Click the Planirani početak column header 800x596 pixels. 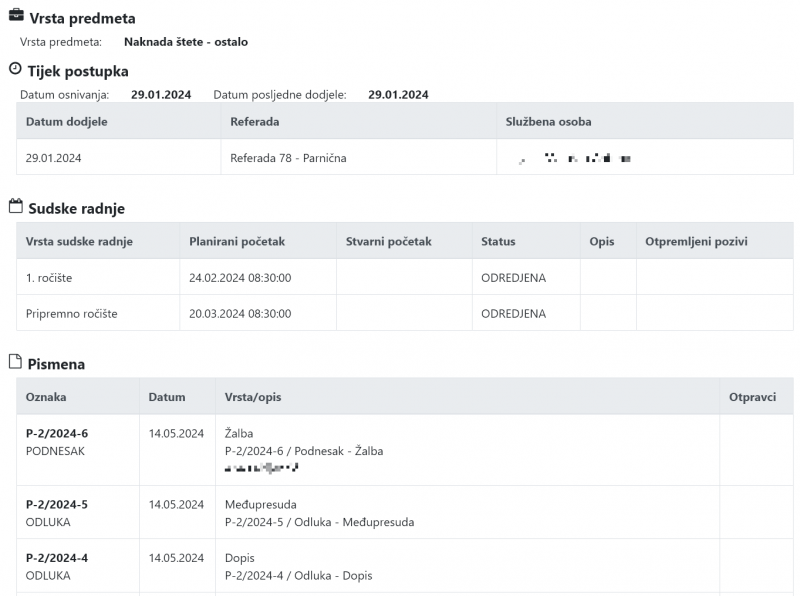(x=237, y=242)
